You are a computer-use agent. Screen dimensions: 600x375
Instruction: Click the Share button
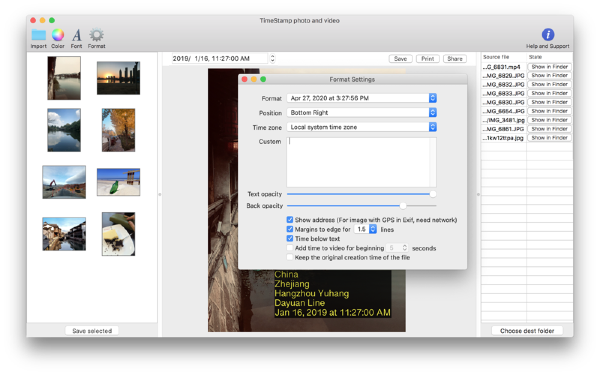click(455, 59)
